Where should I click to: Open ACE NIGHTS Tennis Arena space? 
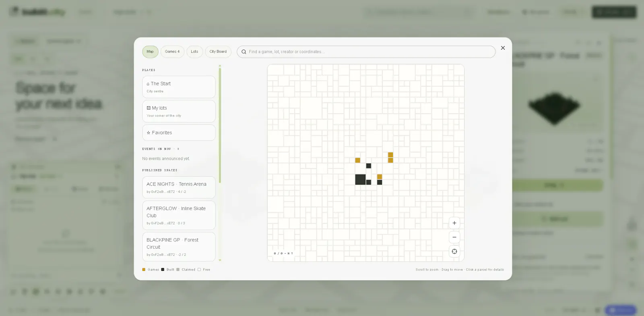[x=179, y=187]
